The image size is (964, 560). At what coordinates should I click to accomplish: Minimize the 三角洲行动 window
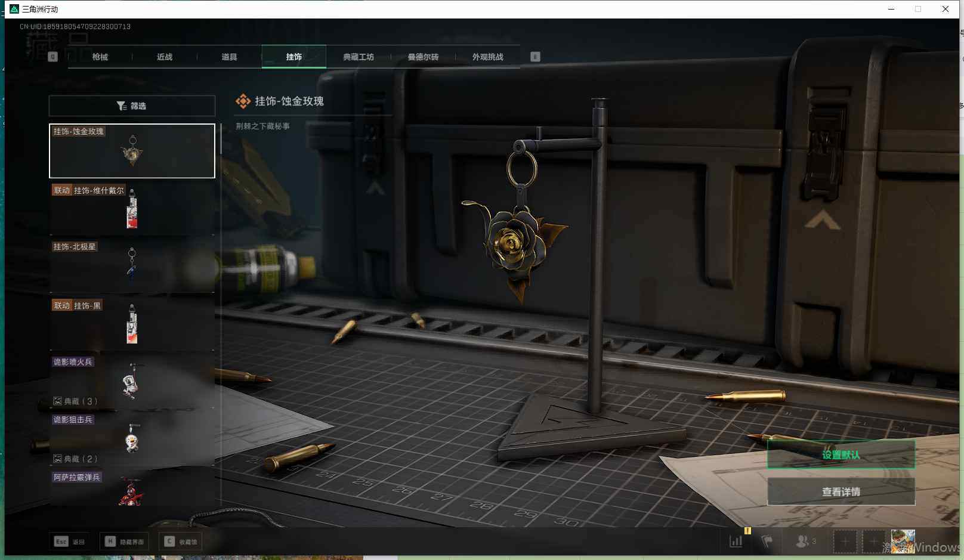[x=891, y=9]
